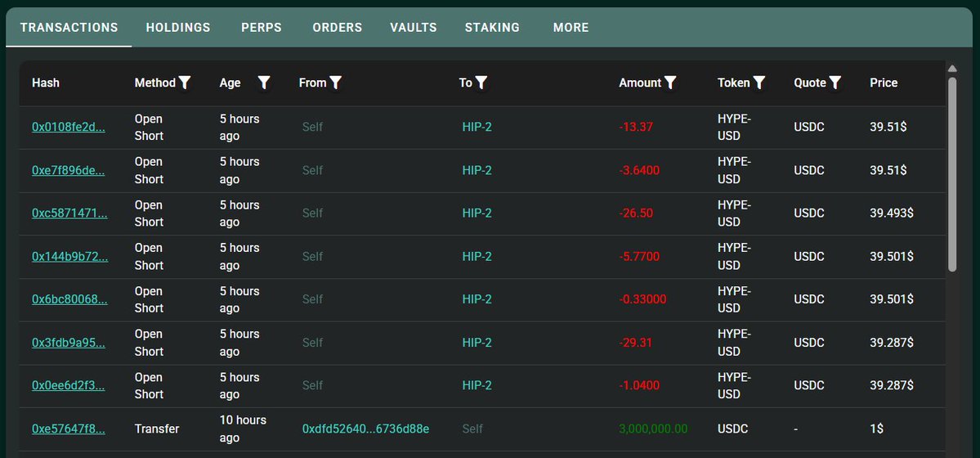This screenshot has width=980, height=458.
Task: Open transaction hash 0x144b9b72...
Action: coord(70,257)
